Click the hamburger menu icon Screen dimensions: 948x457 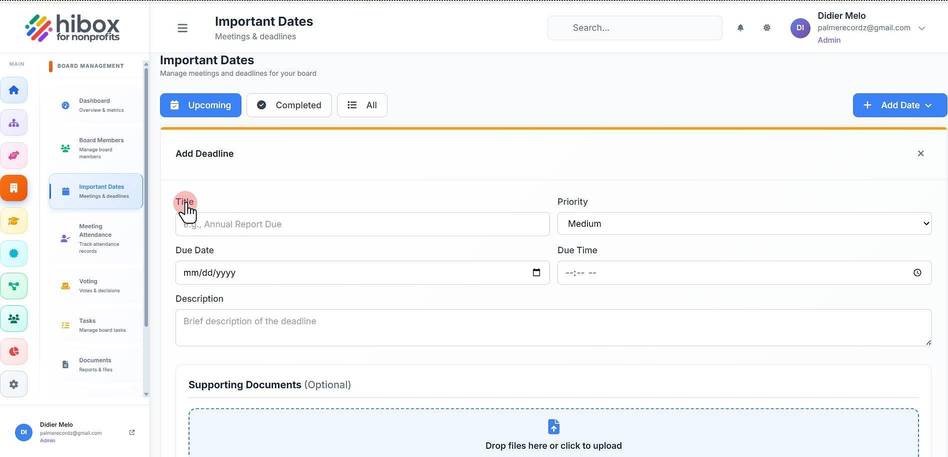click(183, 28)
